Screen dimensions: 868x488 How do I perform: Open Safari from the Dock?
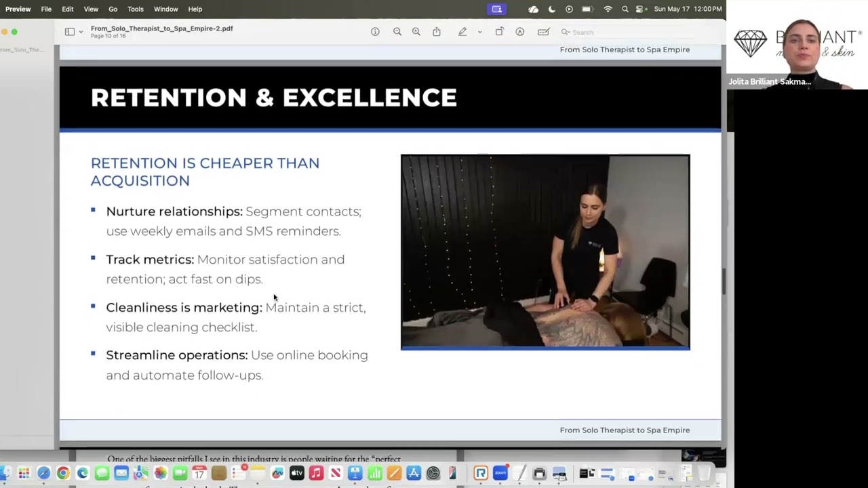pyautogui.click(x=43, y=473)
